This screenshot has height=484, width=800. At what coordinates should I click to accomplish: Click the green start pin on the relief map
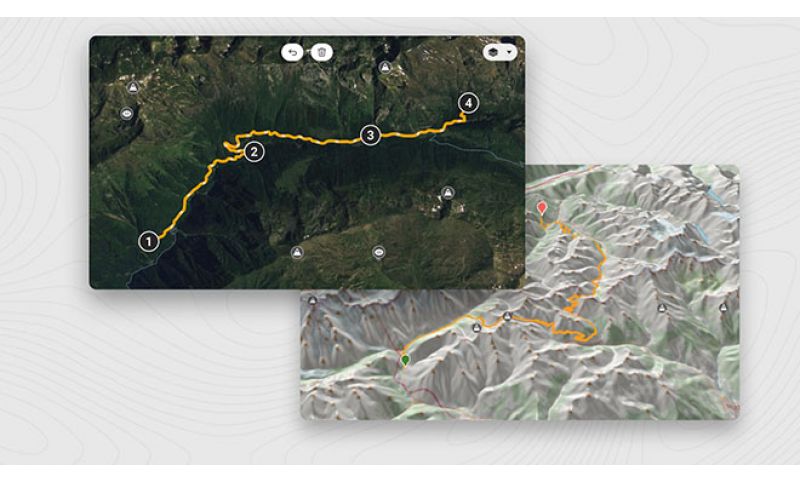pos(406,361)
